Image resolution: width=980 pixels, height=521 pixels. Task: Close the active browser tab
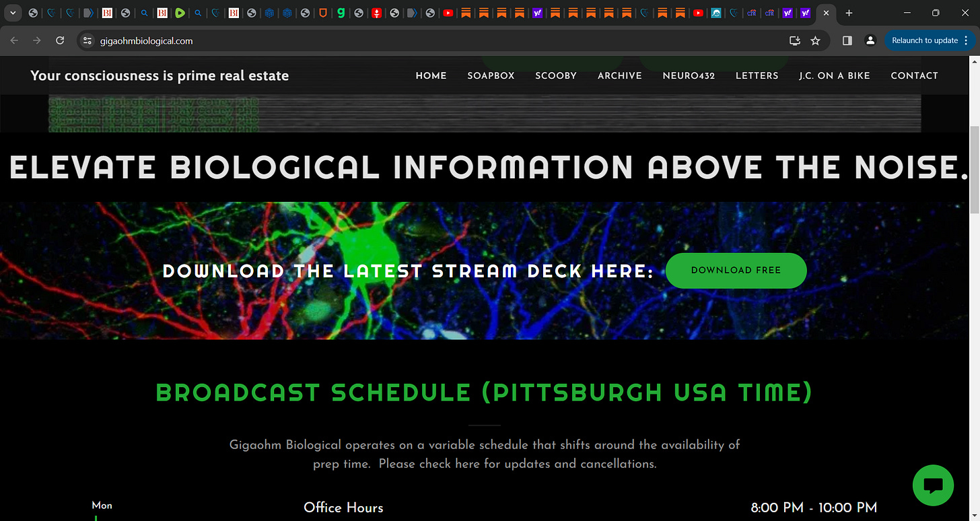tap(826, 13)
